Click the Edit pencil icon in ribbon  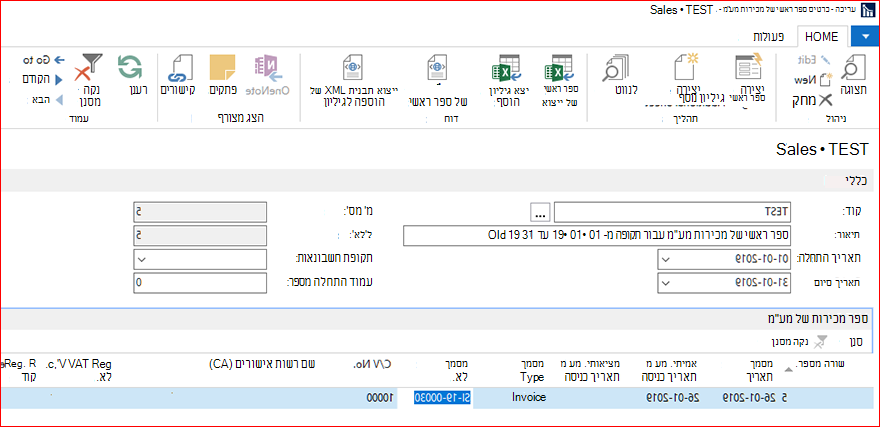824,59
